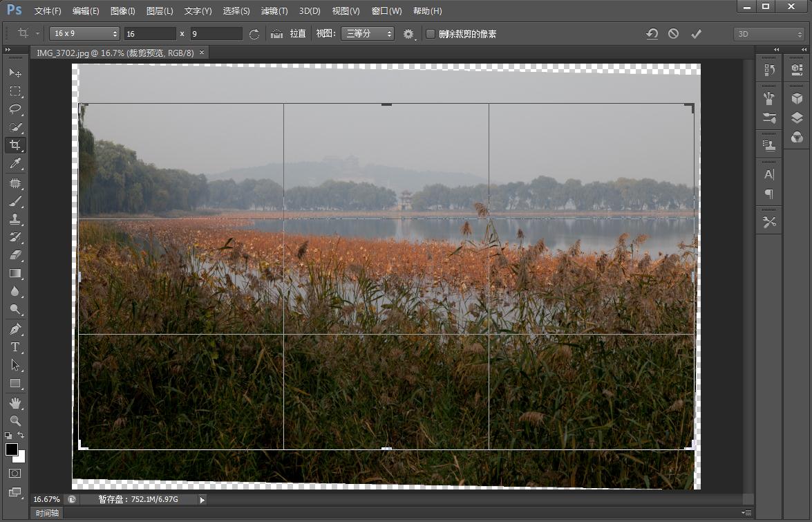Open the History panel icon
812x522 pixels.
tap(769, 70)
